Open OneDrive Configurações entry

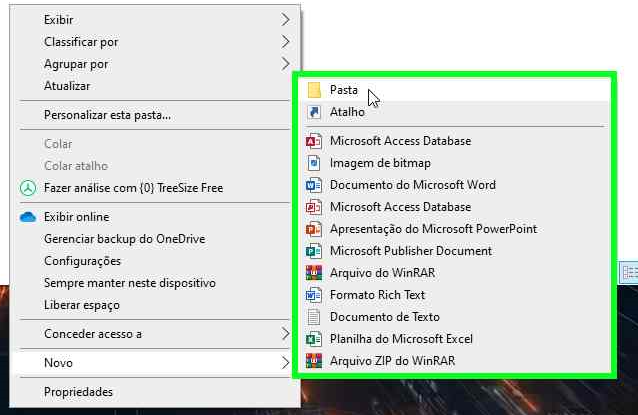[155, 261]
